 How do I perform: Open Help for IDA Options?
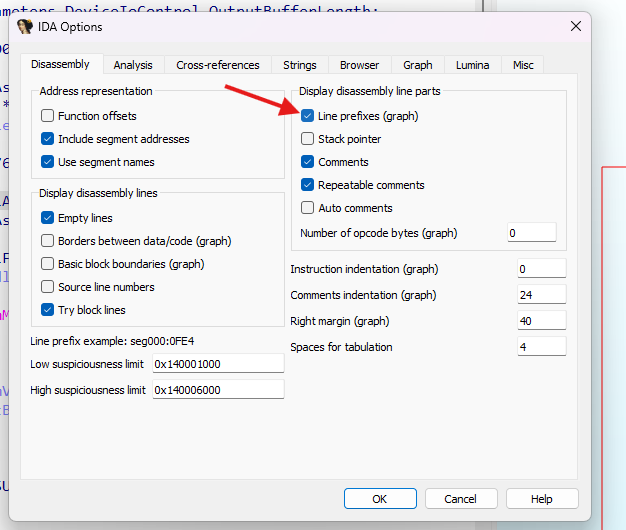coord(542,498)
